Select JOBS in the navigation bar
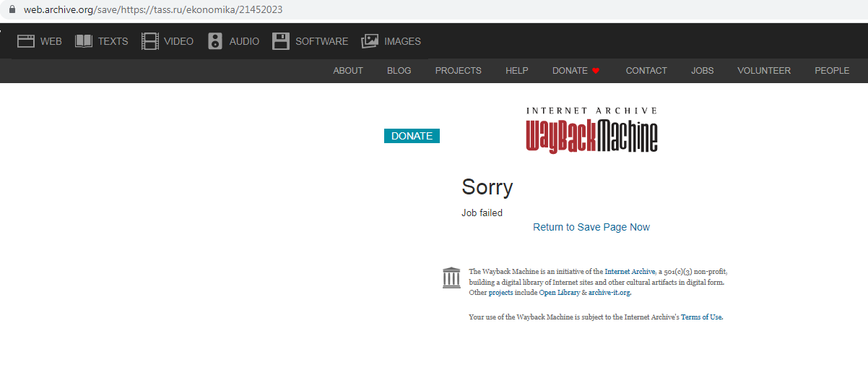Image resolution: width=868 pixels, height=373 pixels. pos(703,71)
